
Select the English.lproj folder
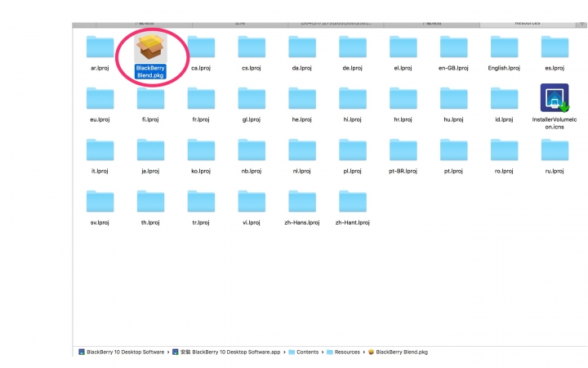[504, 47]
